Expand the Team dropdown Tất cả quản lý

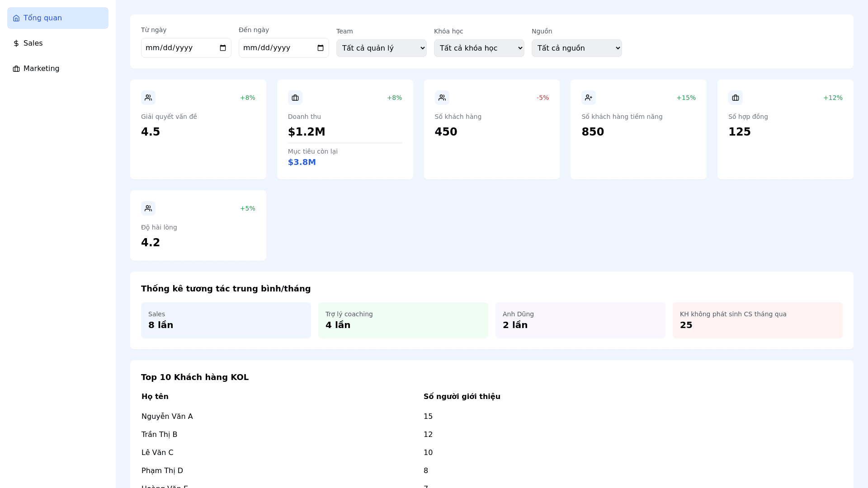pos(381,48)
